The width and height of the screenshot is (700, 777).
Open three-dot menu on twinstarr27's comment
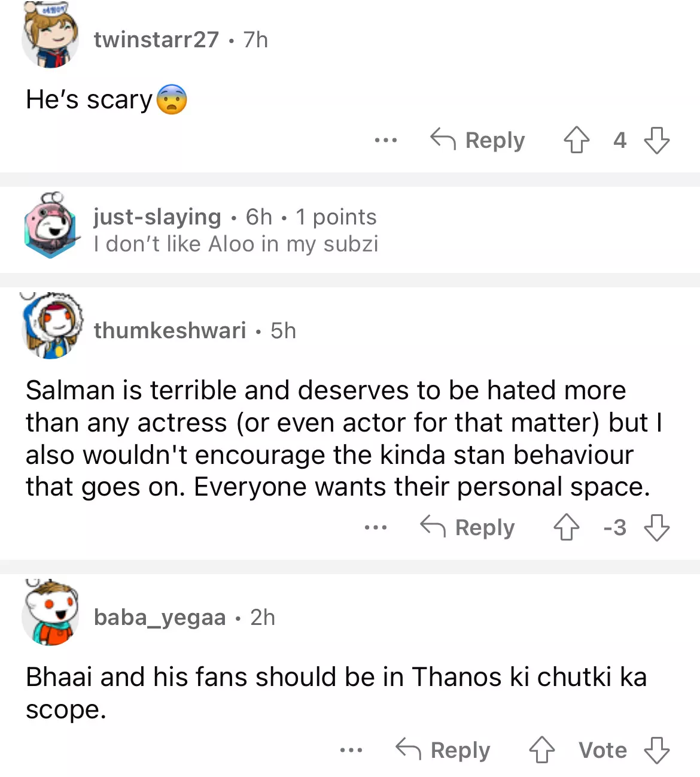(x=385, y=140)
